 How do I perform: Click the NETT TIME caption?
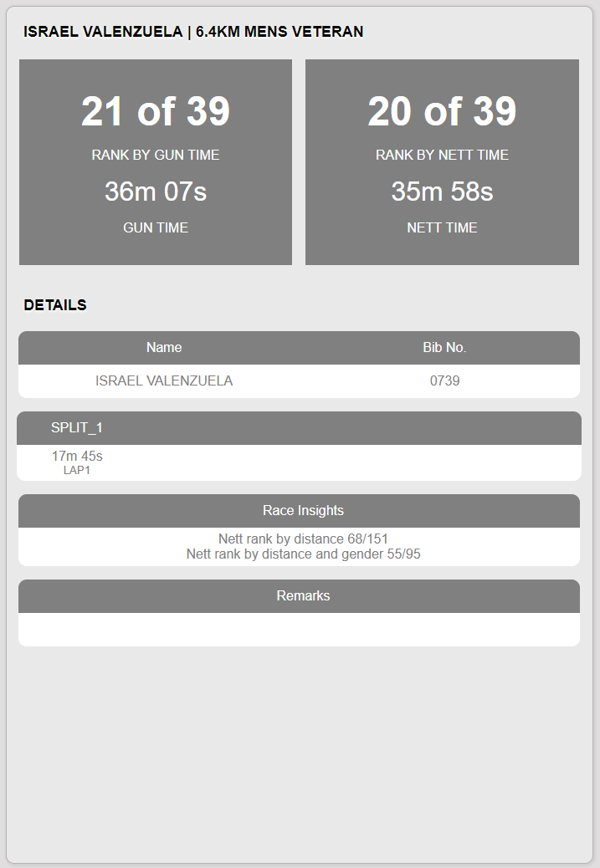(442, 227)
